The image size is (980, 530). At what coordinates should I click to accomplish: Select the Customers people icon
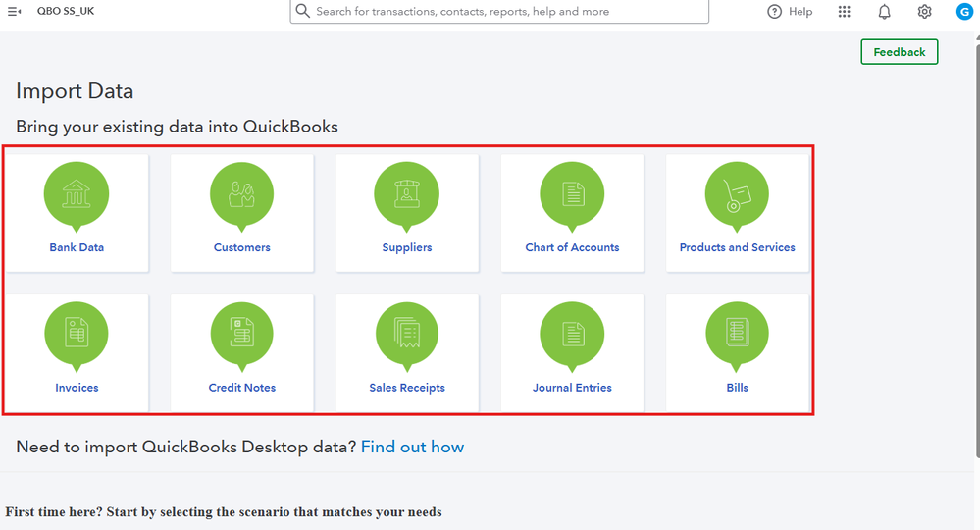tap(242, 194)
